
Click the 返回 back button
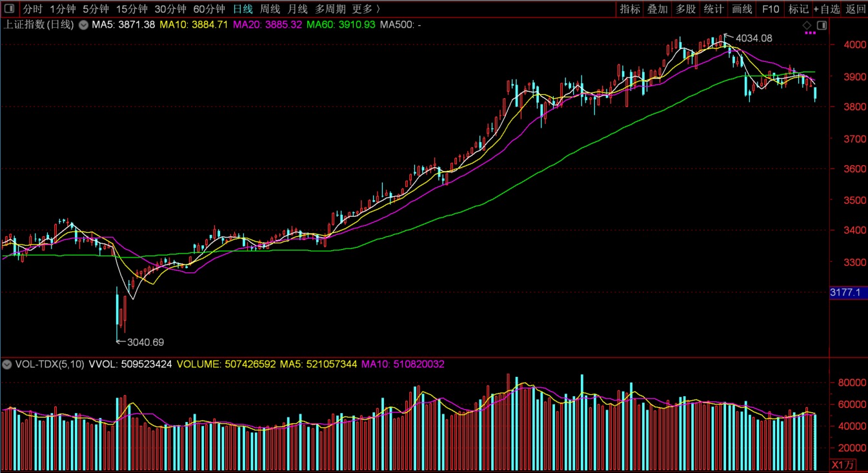coord(856,9)
